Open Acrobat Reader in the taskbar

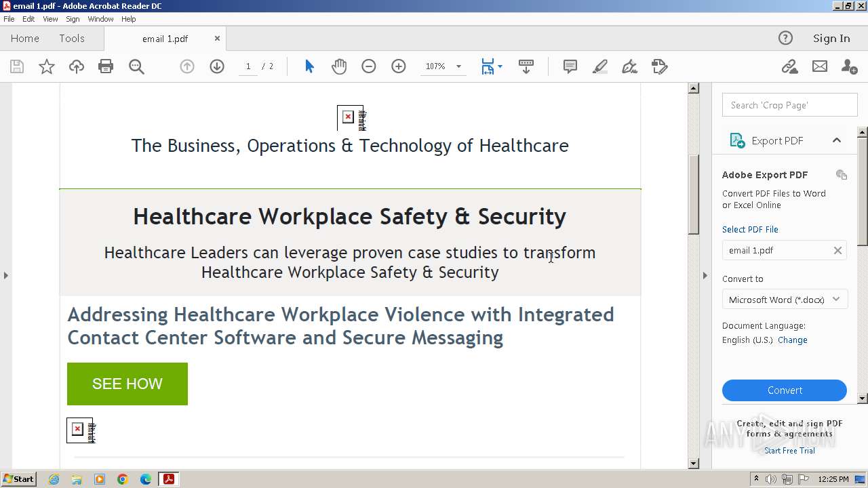169,479
